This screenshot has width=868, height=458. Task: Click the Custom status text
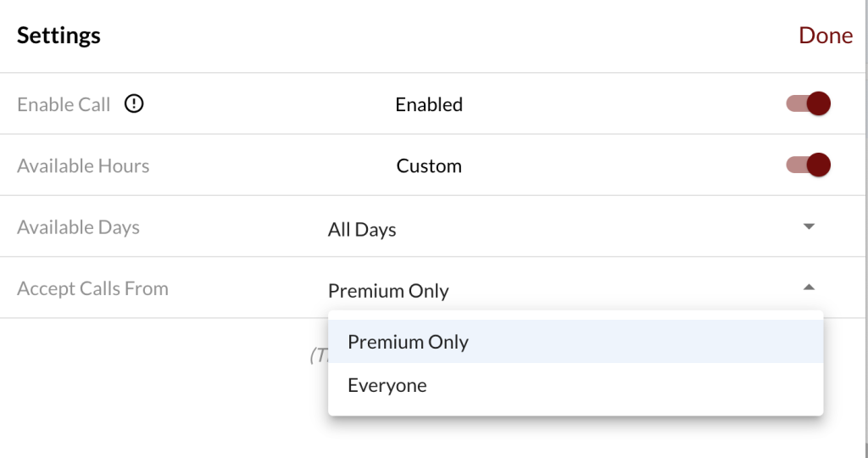coord(429,166)
